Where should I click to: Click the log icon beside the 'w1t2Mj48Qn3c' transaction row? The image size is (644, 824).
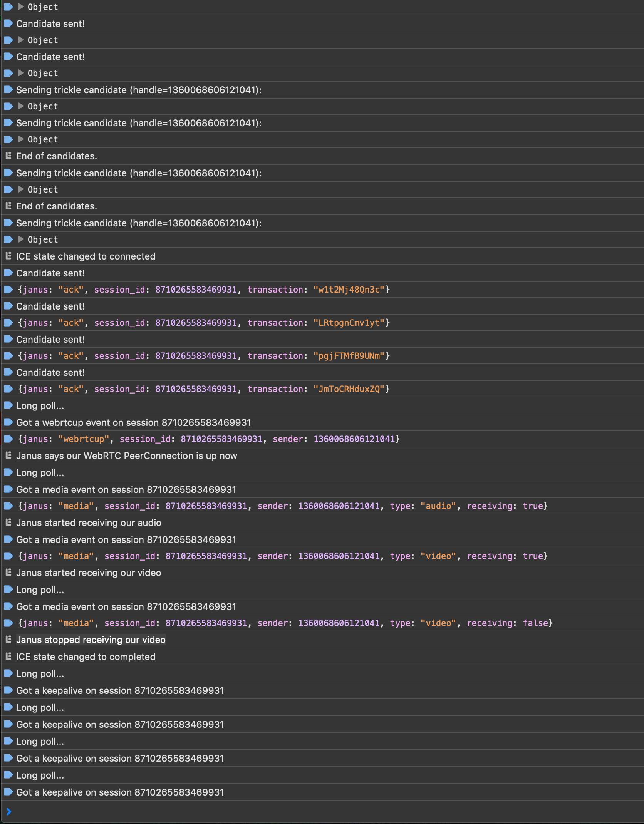[x=8, y=290]
